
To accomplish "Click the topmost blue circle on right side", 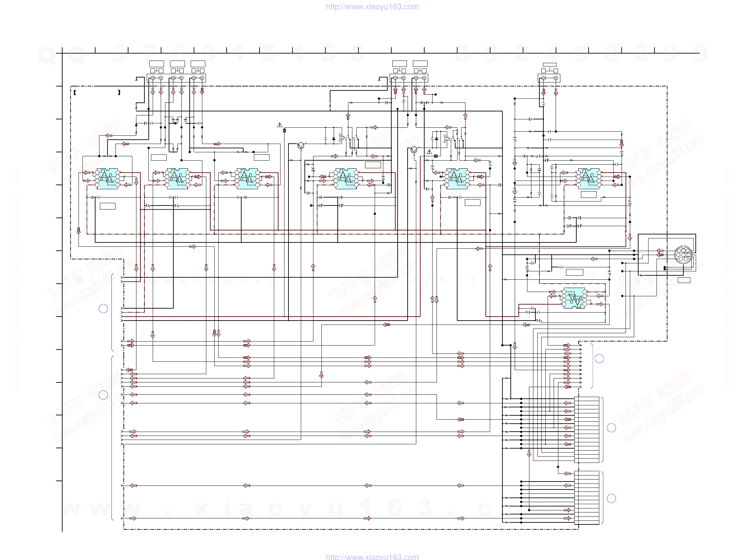I will (599, 359).
